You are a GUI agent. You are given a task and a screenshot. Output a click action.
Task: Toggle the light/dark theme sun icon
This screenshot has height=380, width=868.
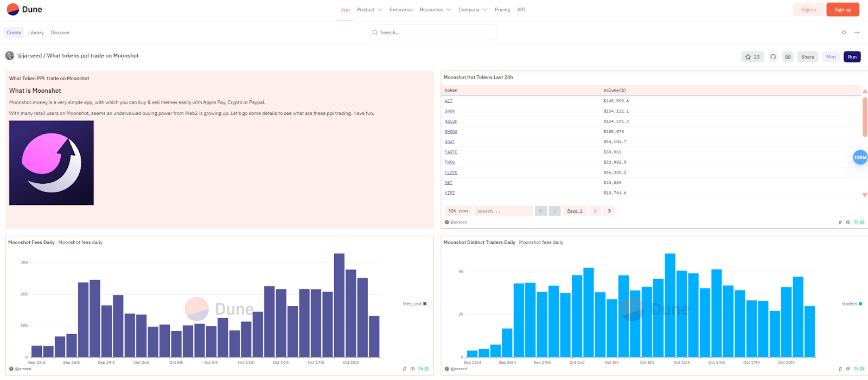(844, 33)
